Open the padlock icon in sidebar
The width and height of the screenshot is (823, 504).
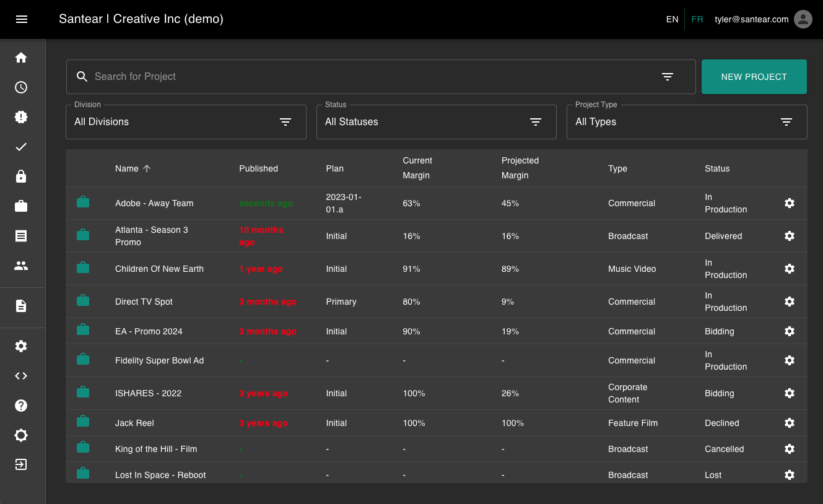21,176
